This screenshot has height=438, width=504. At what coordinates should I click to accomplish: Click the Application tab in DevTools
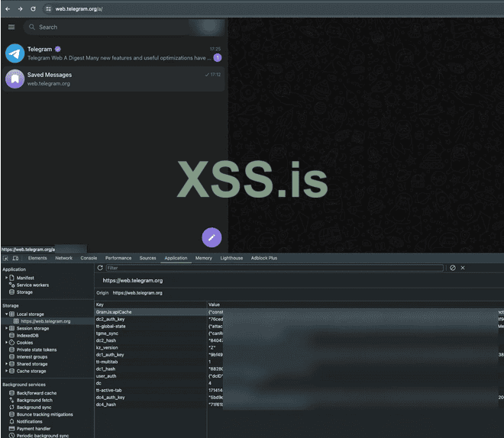(x=176, y=258)
